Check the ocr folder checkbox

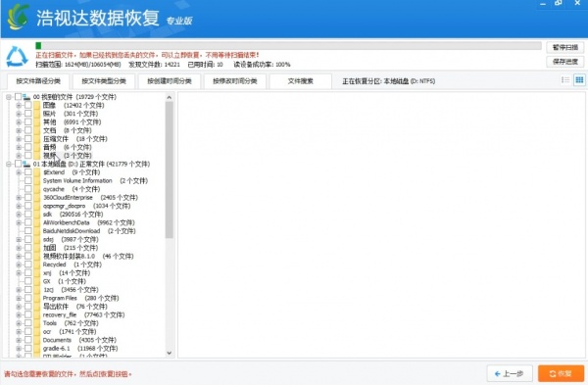coord(28,331)
